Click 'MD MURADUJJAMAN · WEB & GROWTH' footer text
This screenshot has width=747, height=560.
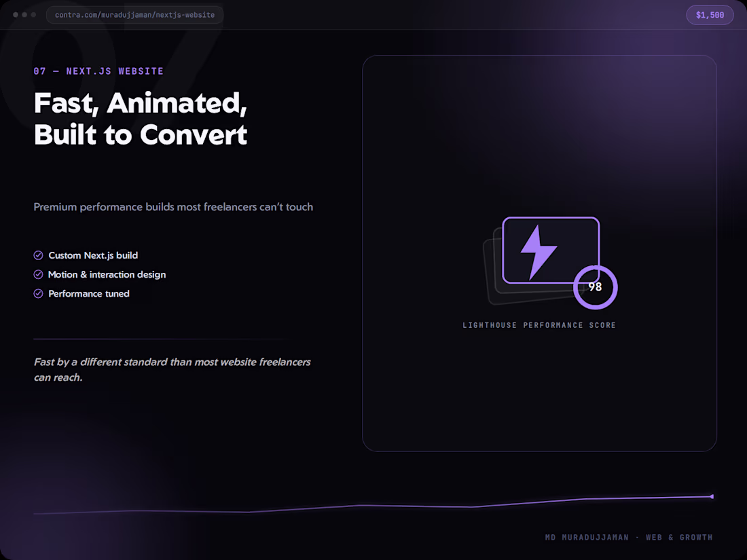(x=629, y=537)
